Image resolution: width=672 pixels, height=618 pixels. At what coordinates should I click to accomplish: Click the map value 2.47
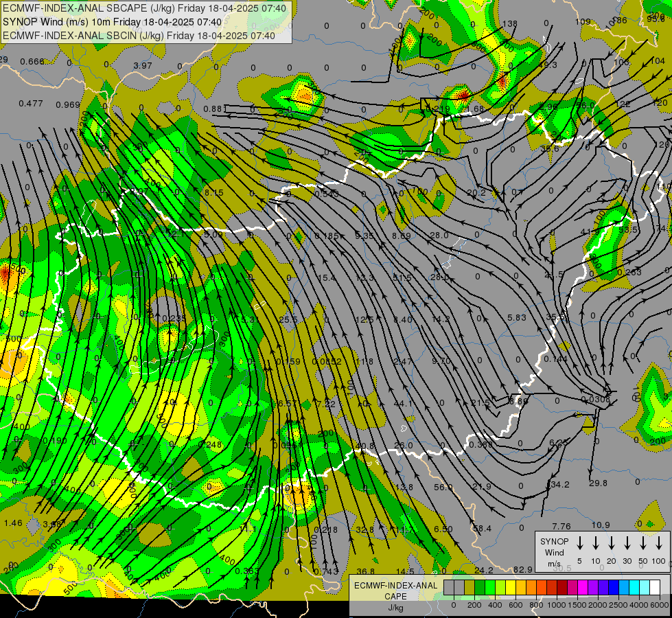[x=403, y=362]
